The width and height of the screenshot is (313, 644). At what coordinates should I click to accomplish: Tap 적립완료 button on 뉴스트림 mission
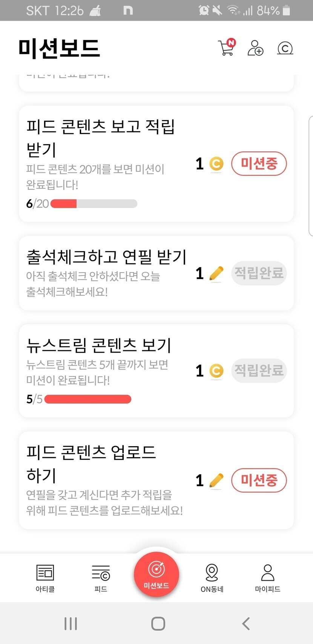click(x=259, y=370)
